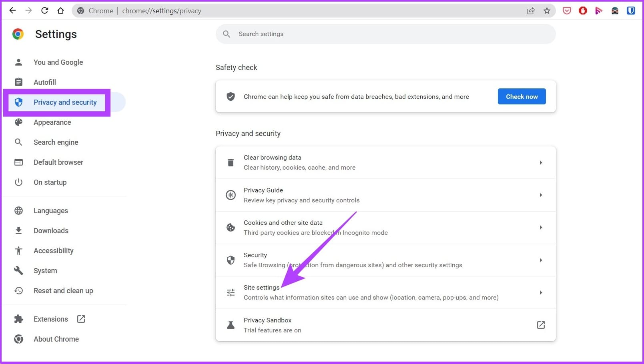Click the power icon for On startup
This screenshot has width=644, height=364.
point(18,182)
